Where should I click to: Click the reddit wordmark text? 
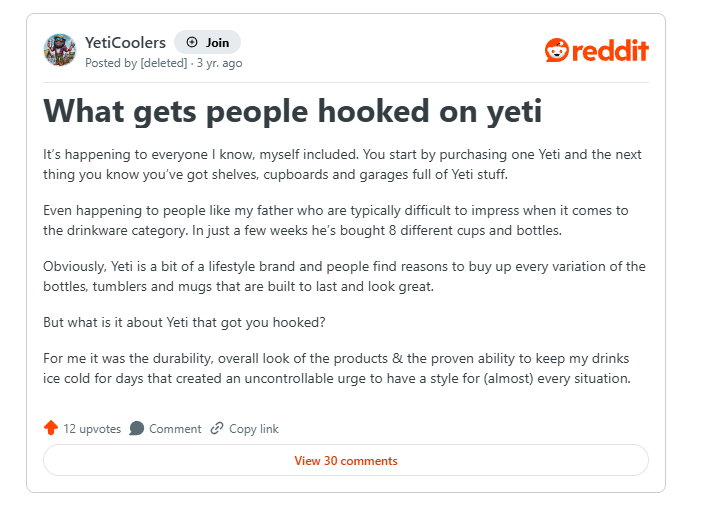click(610, 50)
